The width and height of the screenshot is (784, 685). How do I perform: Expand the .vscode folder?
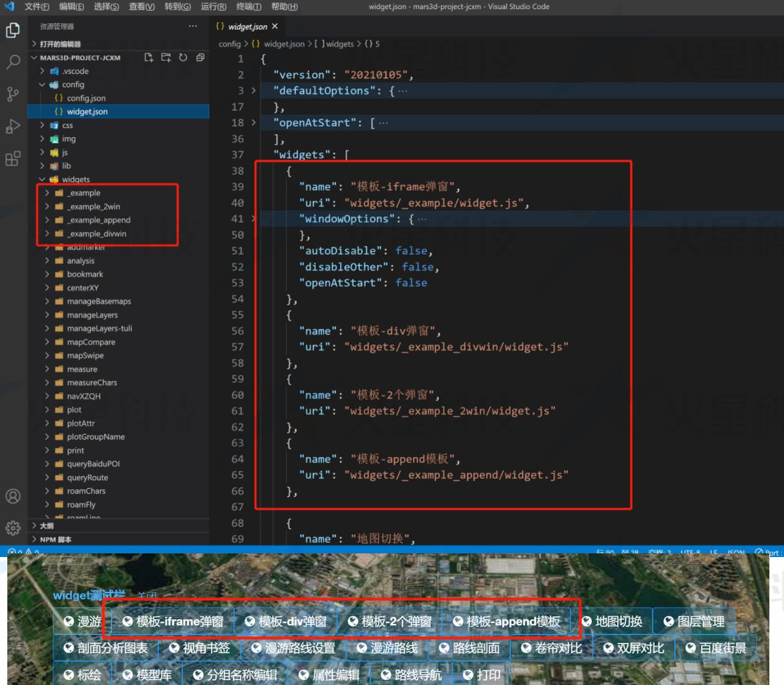119,71
